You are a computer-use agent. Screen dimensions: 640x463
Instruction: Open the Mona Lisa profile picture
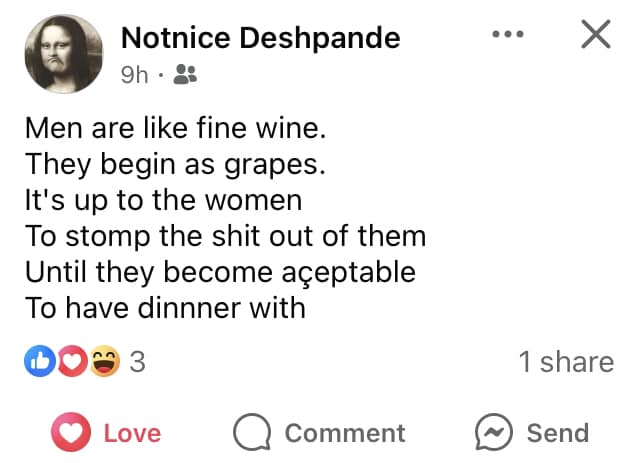coord(64,53)
